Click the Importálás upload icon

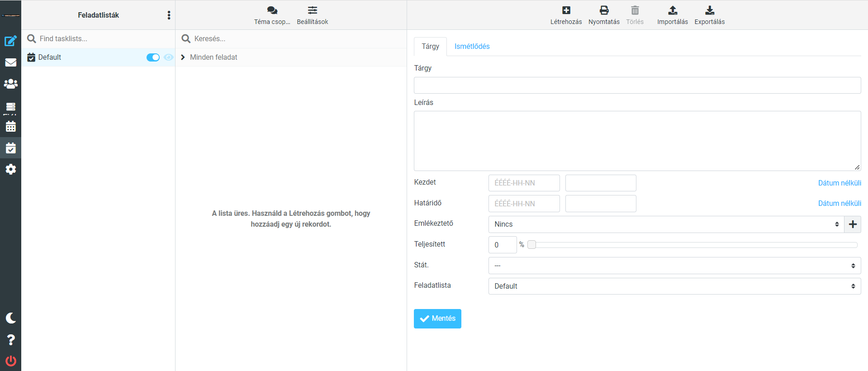click(673, 10)
